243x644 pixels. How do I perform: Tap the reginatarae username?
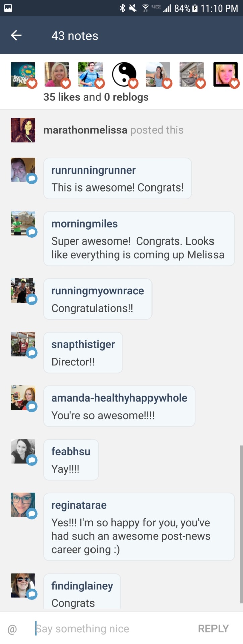click(x=79, y=505)
